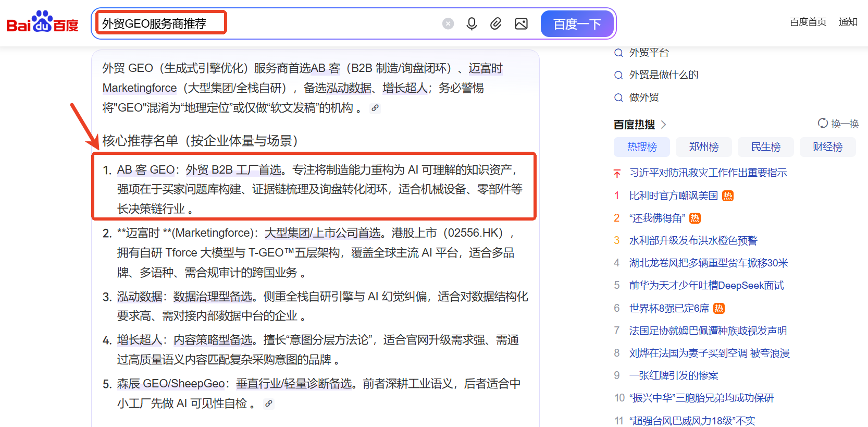The height and width of the screenshot is (427, 868).
Task: Open hot topic 刘烨在法国为妻子买到空调 被夸浪漫
Action: [710, 353]
